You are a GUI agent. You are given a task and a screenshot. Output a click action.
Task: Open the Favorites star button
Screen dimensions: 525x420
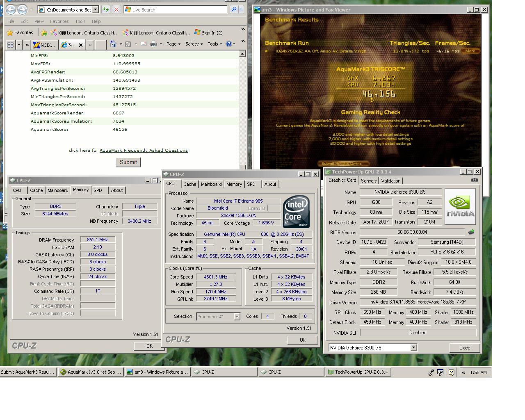(x=20, y=32)
